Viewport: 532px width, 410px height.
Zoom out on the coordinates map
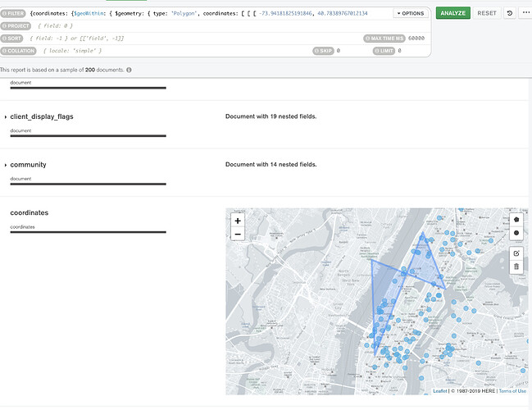[238, 235]
